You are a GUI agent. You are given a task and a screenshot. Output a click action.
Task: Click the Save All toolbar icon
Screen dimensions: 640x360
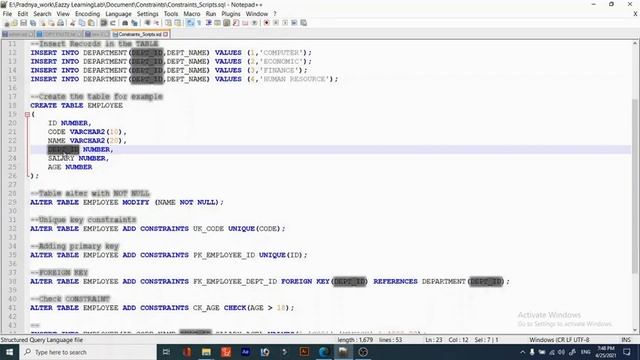click(33, 23)
